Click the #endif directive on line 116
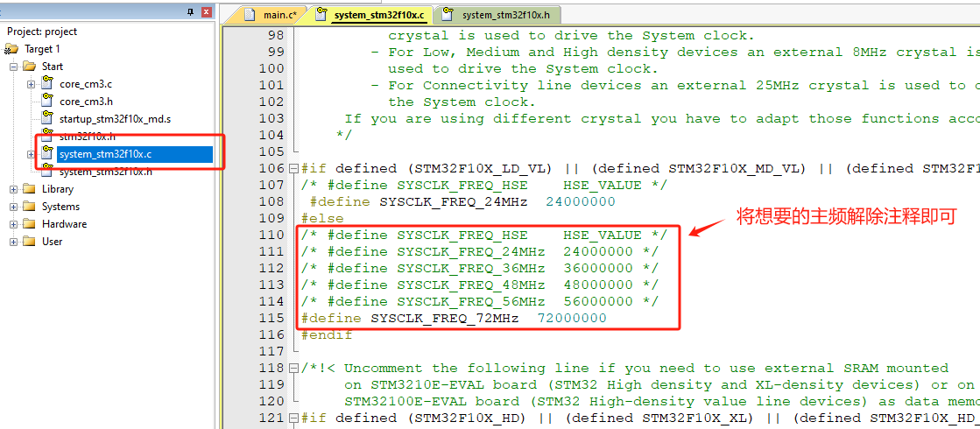Viewport: 980px width, 429px height. 327,335
